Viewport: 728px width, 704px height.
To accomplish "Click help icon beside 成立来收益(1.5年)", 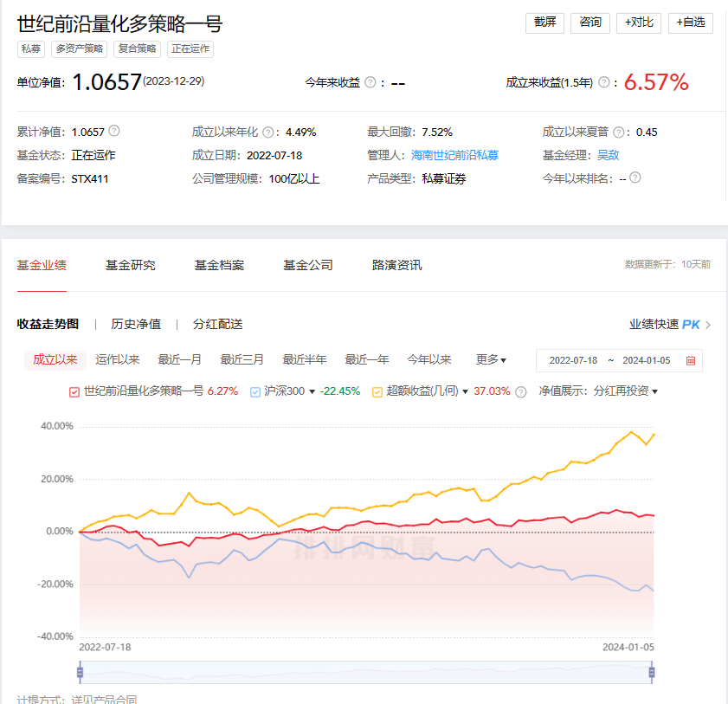I will coord(603,82).
